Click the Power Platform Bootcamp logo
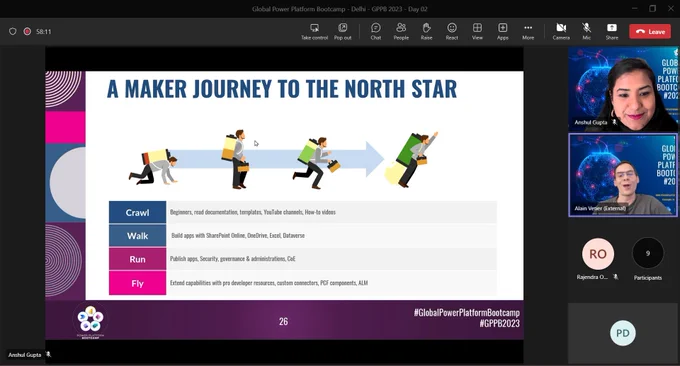 pyautogui.click(x=90, y=320)
